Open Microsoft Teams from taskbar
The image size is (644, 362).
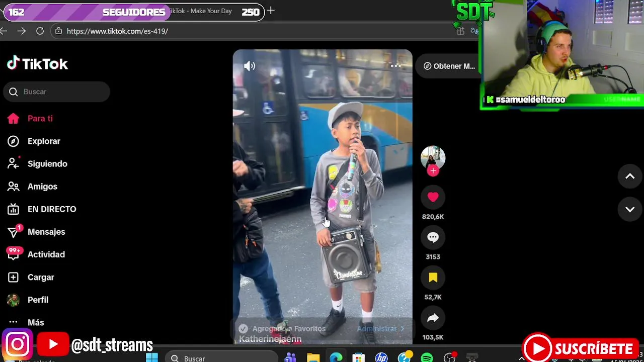(x=290, y=357)
